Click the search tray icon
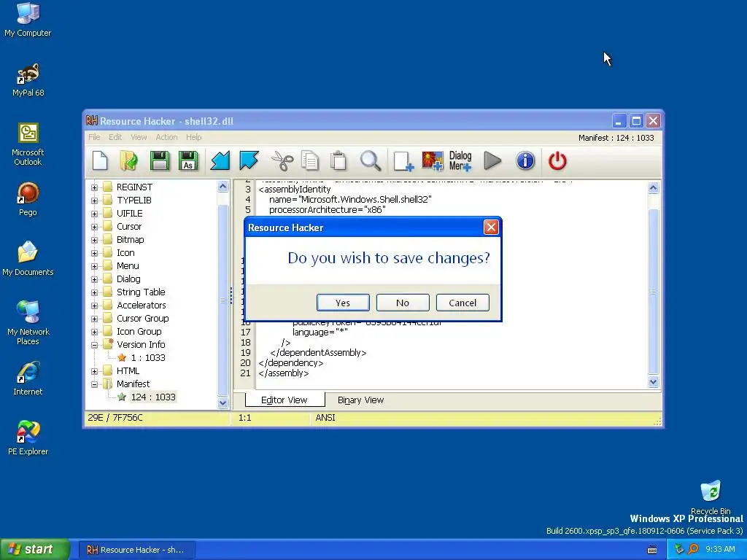The width and height of the screenshot is (747, 560). pyautogui.click(x=693, y=549)
